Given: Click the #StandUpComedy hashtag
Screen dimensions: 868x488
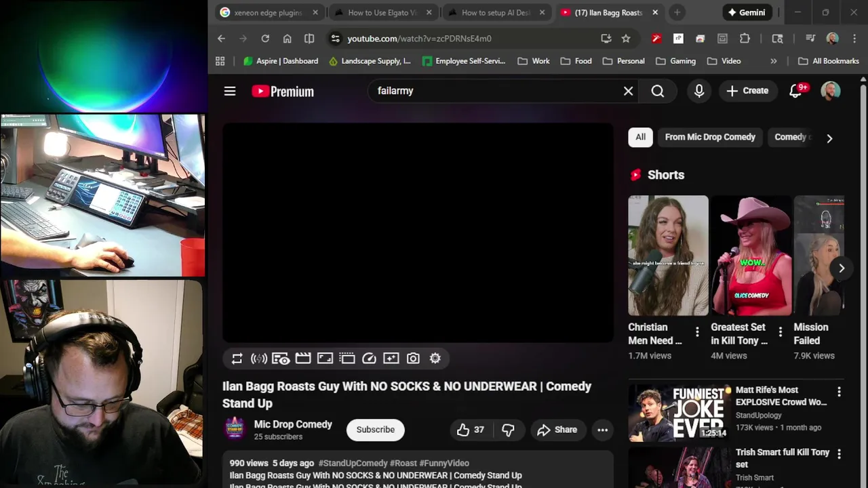Looking at the screenshot, I should coord(353,463).
